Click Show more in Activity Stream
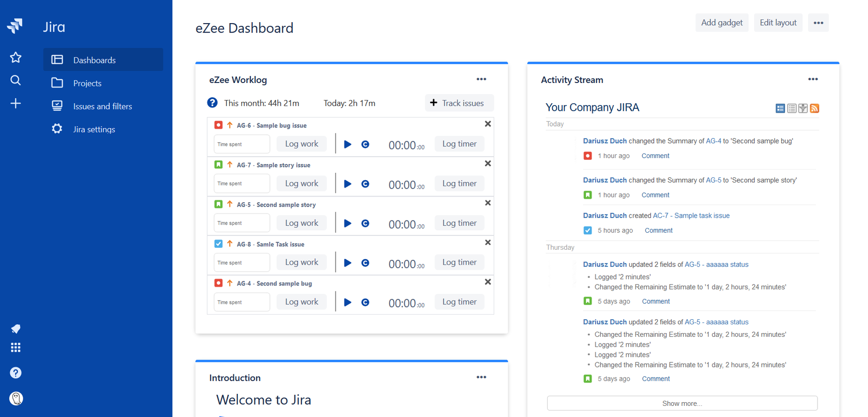868x417 pixels. click(x=682, y=404)
